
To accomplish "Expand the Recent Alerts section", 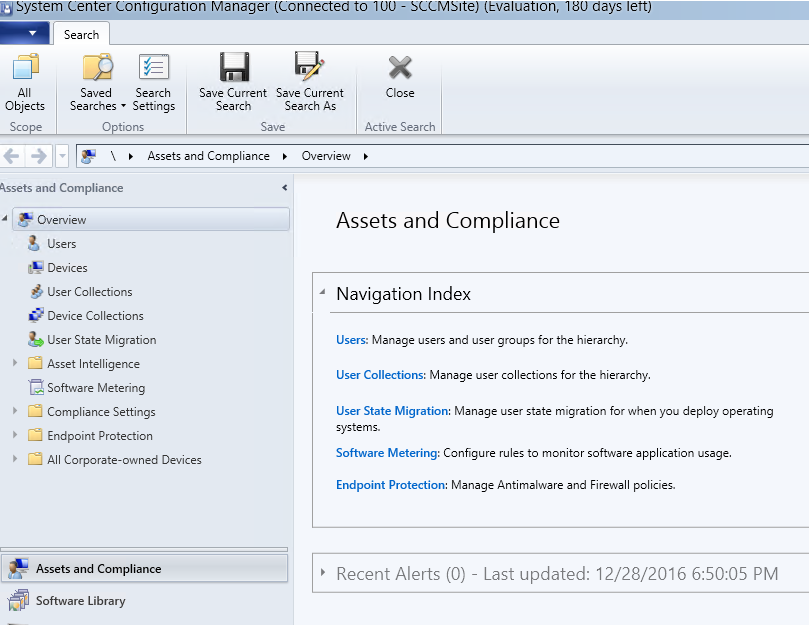I will point(323,572).
